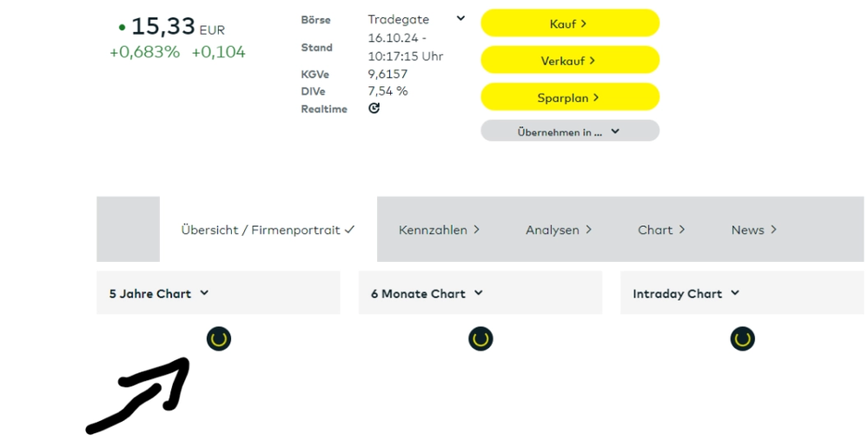Screen dimensions: 868x440
Task: Expand the 5 Jahre Chart dropdown
Action: pos(159,293)
